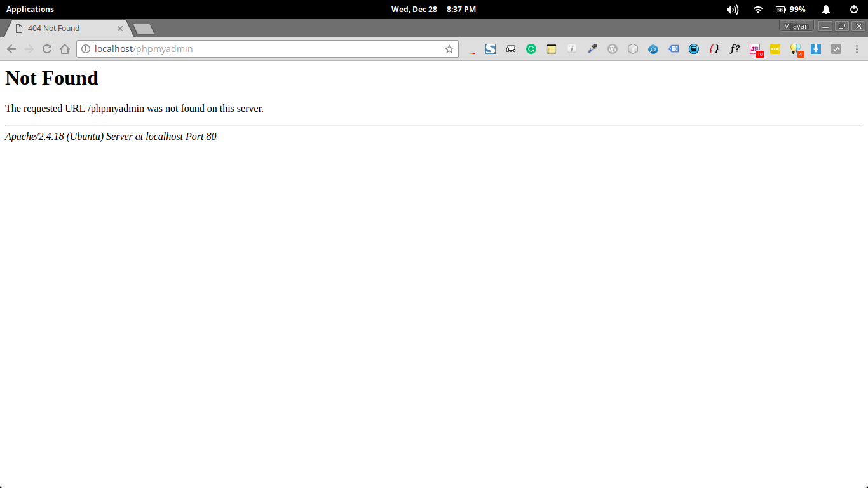Open the Chrome three-dot menu

pyautogui.click(x=857, y=49)
